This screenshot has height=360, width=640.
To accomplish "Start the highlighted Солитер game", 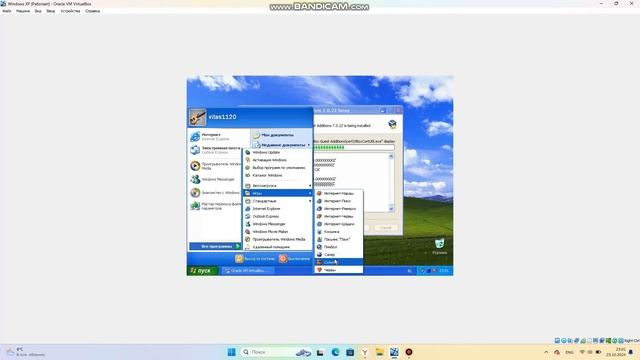I will [x=338, y=262].
